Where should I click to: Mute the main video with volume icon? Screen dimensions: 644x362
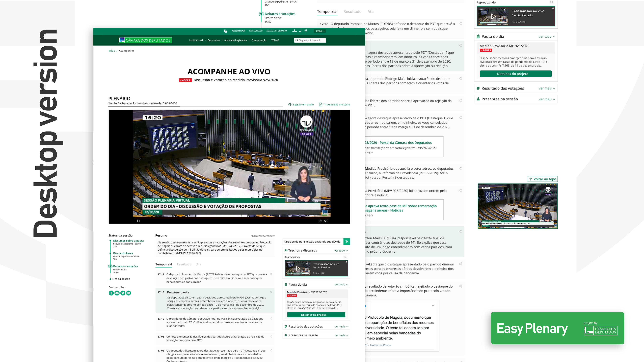click(x=326, y=221)
